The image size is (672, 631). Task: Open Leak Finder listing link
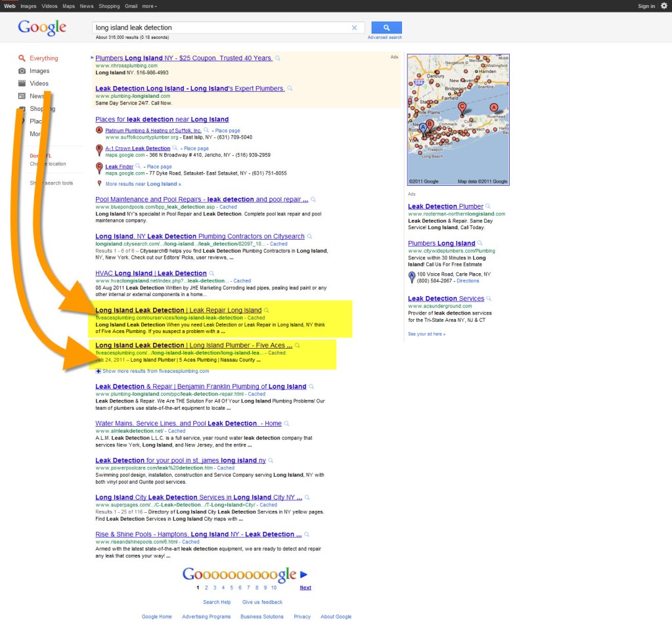tap(119, 167)
